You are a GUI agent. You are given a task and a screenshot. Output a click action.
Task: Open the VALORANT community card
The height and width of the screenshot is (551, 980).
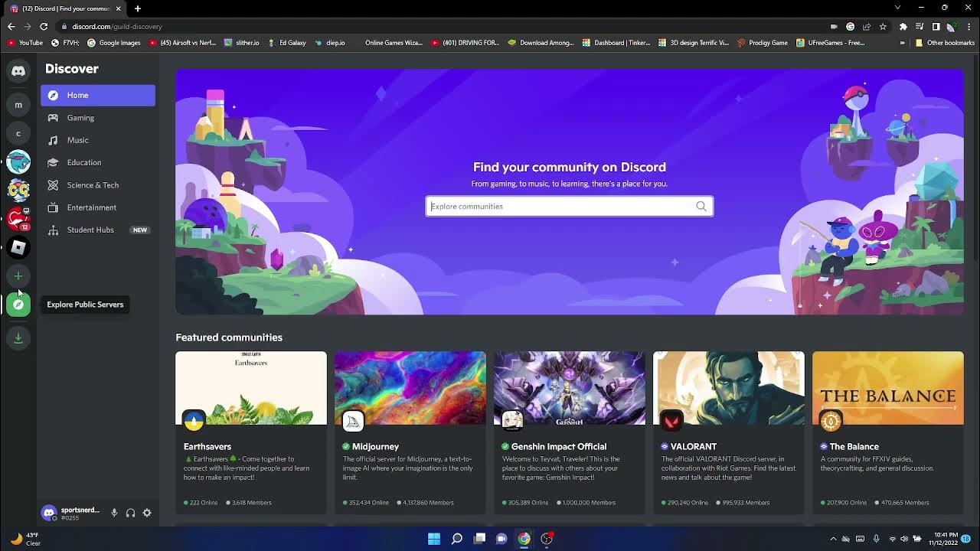(729, 432)
